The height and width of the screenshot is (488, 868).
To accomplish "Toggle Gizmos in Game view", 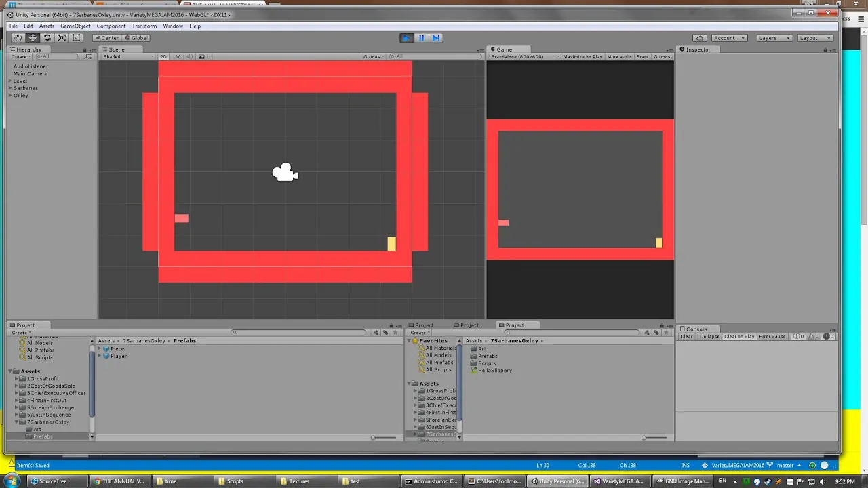I will pos(662,57).
